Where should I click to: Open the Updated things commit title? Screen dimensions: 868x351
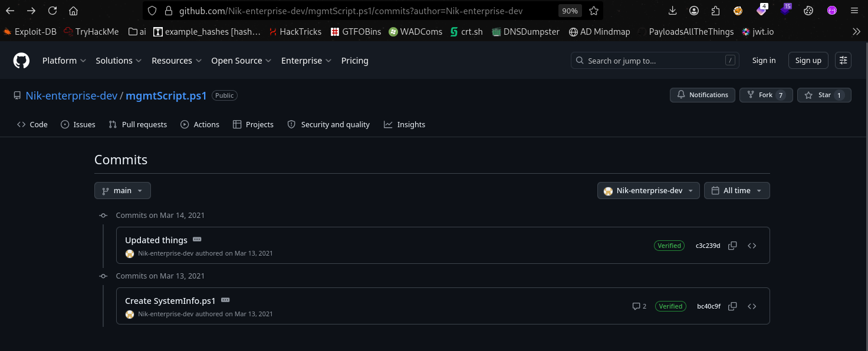pos(156,240)
